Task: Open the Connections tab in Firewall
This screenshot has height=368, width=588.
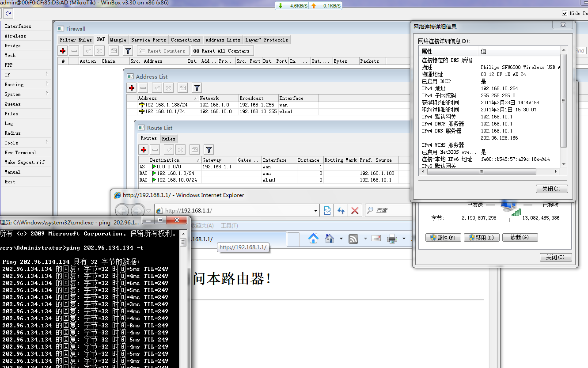Action: tap(186, 40)
